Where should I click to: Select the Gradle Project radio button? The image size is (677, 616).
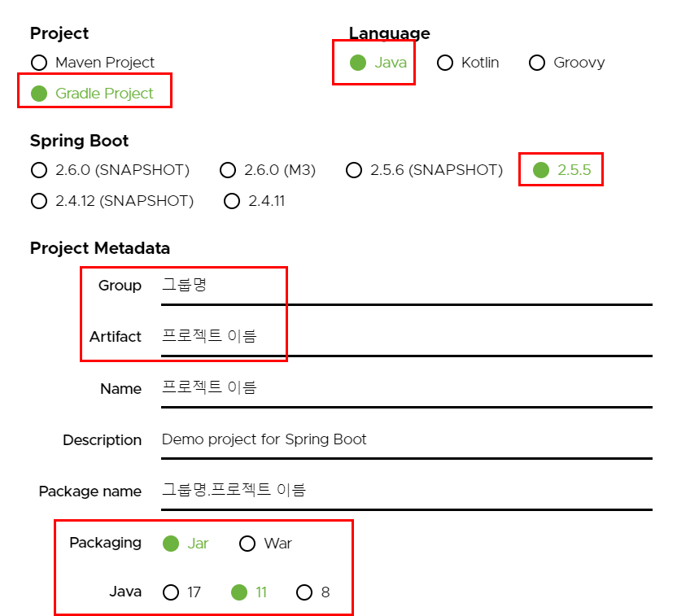tap(38, 93)
